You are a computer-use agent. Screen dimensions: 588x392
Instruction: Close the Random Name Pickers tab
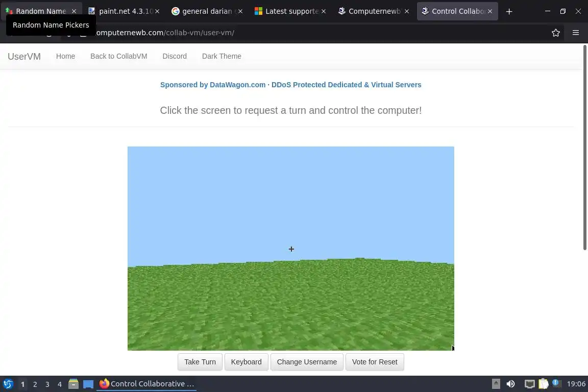[74, 11]
